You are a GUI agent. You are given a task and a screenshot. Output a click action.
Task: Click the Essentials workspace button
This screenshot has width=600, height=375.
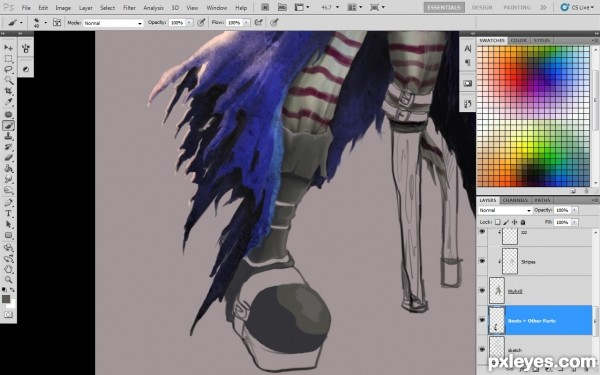point(444,7)
